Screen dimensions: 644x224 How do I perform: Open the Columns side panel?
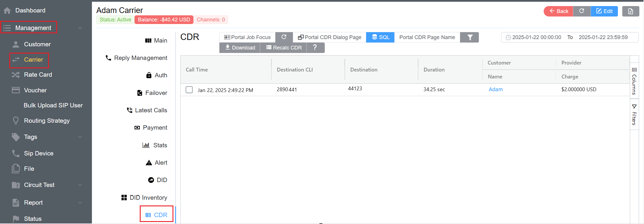click(634, 81)
